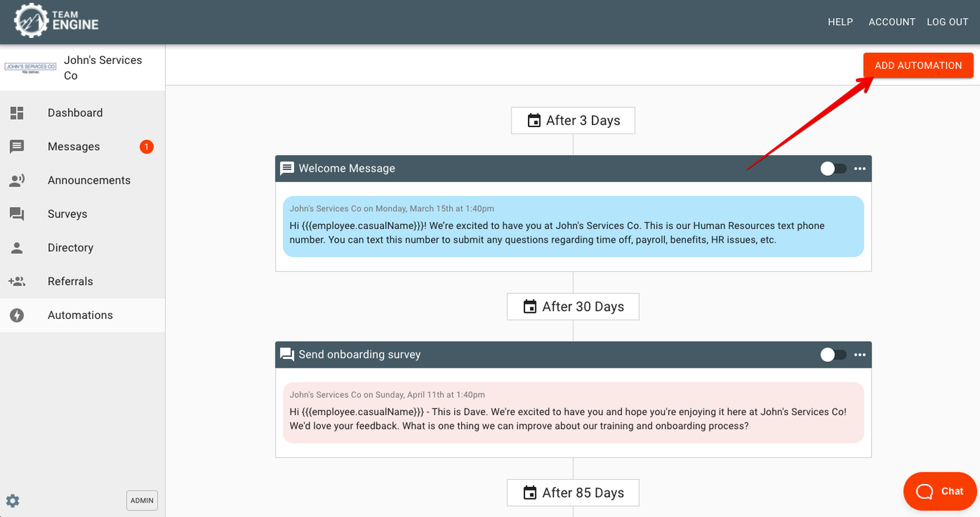The height and width of the screenshot is (517, 980).
Task: Click the blue Welcome Message text bubble
Action: 573,226
